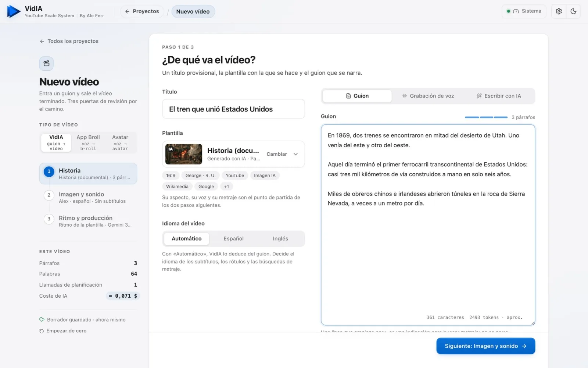Expand template chevron next to Cambiar
Viewport: 588px width, 368px height.
pos(295,154)
